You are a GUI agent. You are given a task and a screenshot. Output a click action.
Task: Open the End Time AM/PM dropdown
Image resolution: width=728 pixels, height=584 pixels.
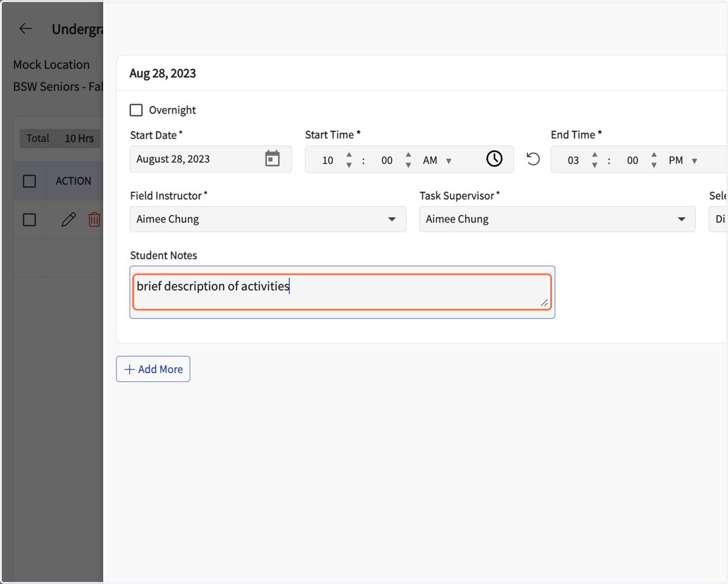[683, 160]
